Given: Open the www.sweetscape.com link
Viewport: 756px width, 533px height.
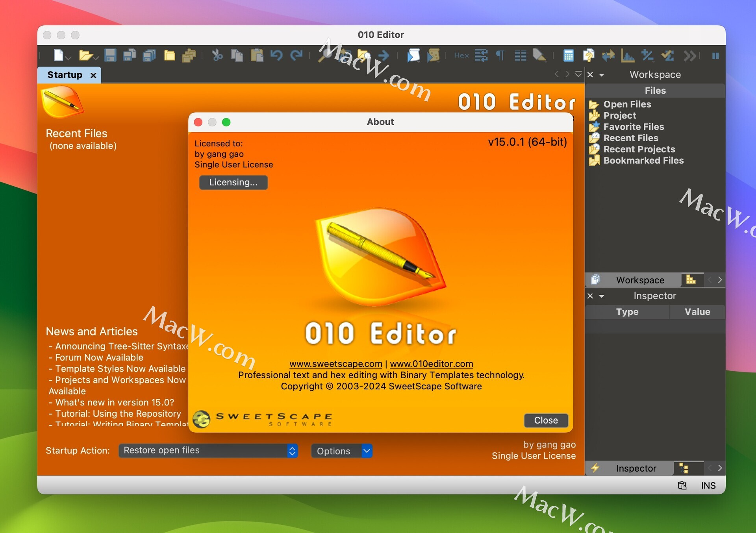Looking at the screenshot, I should 336,364.
